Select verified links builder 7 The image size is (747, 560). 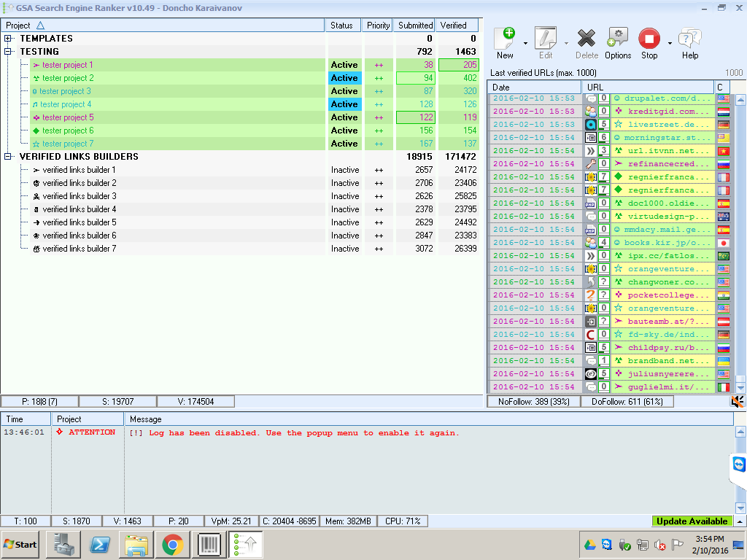pos(79,249)
